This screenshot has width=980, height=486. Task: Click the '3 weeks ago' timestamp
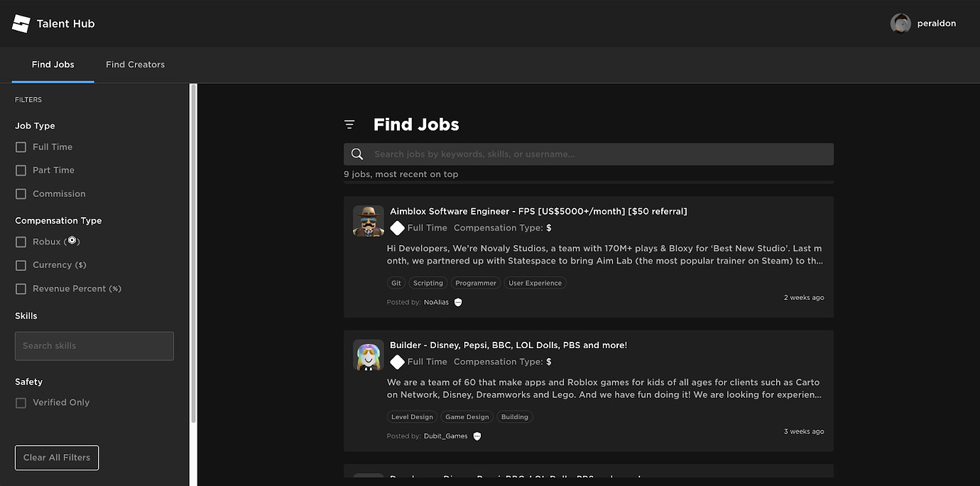coord(804,431)
